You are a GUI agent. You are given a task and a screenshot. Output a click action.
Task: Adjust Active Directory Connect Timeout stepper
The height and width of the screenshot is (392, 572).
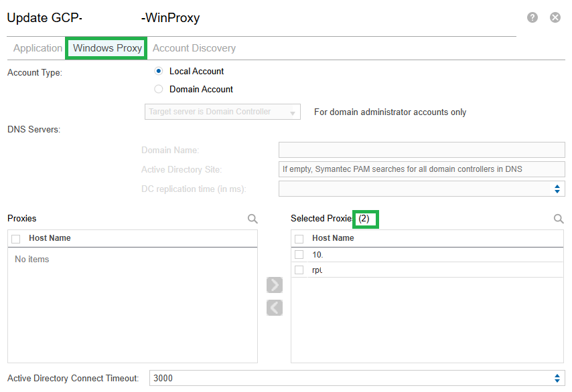557,379
